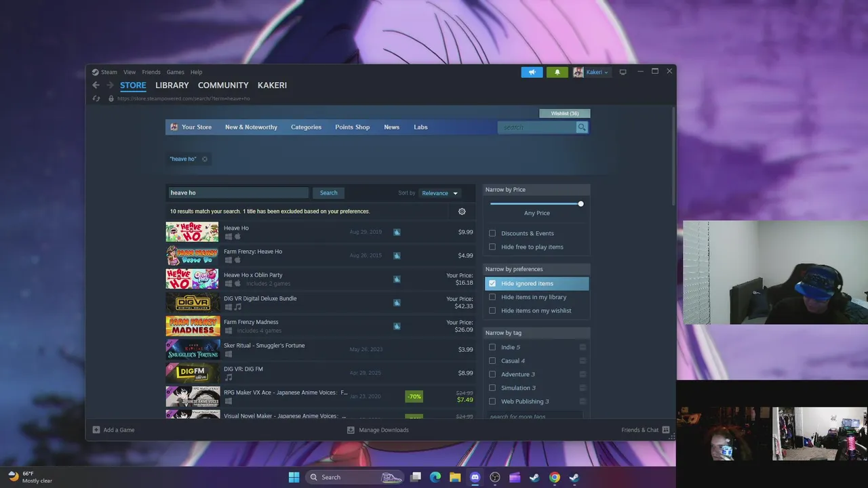This screenshot has width=868, height=488.
Task: Open Microsoft Edge from the taskbar
Action: (x=435, y=477)
